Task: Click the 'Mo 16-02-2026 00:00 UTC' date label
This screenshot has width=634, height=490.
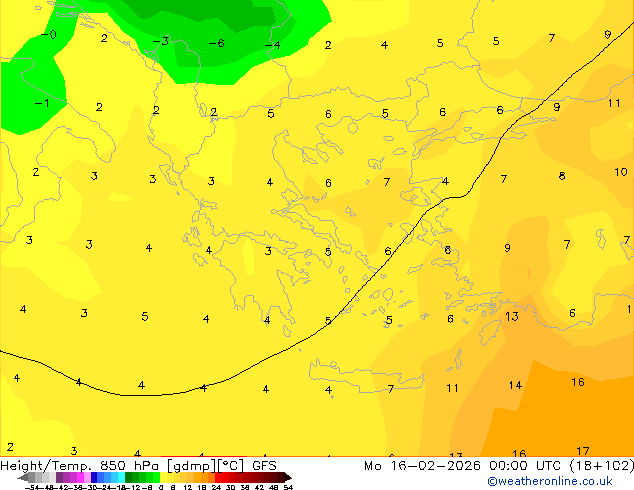Action: pyautogui.click(x=464, y=466)
